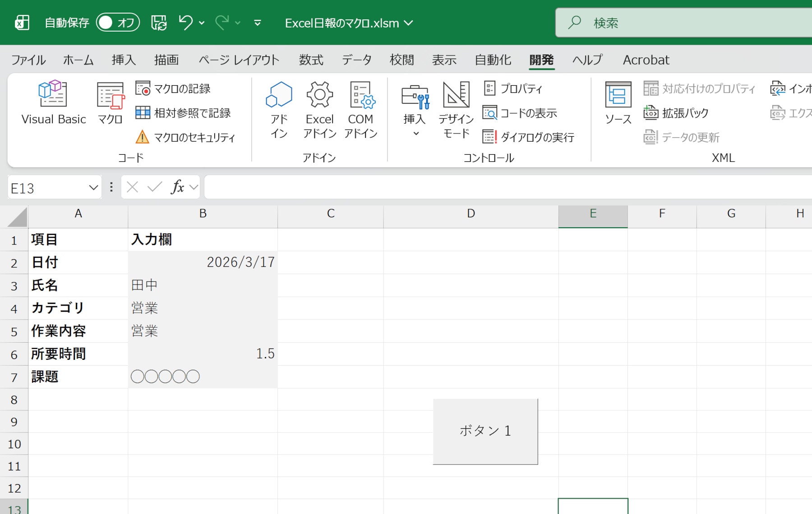Viewport: 812px width, 514px height.
Task: Open the データ ribbon tab
Action: coord(356,60)
